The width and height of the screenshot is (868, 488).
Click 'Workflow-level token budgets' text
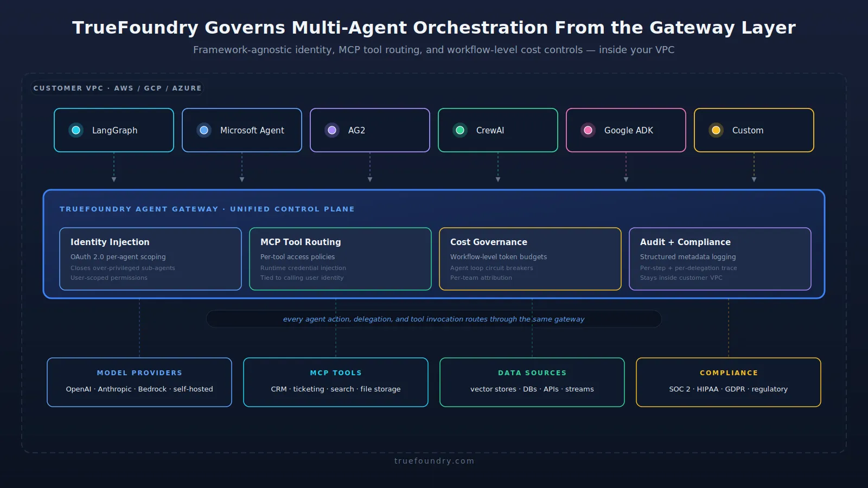499,257
